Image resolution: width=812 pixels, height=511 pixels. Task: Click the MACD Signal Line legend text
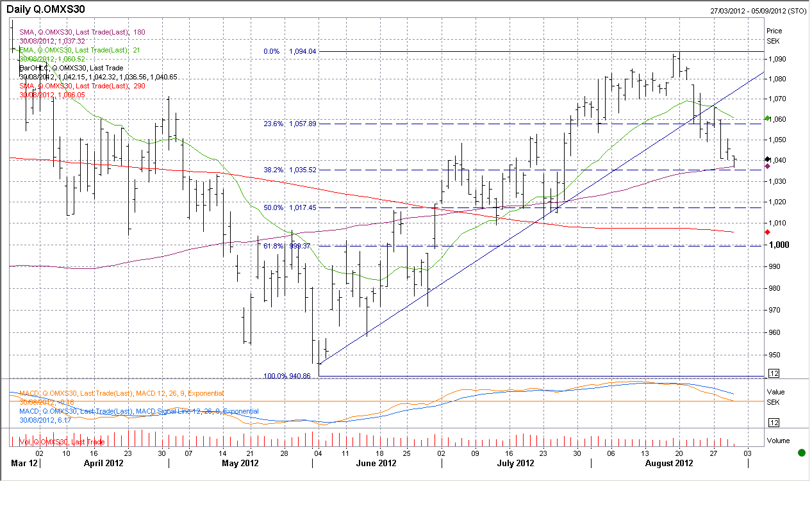[139, 411]
